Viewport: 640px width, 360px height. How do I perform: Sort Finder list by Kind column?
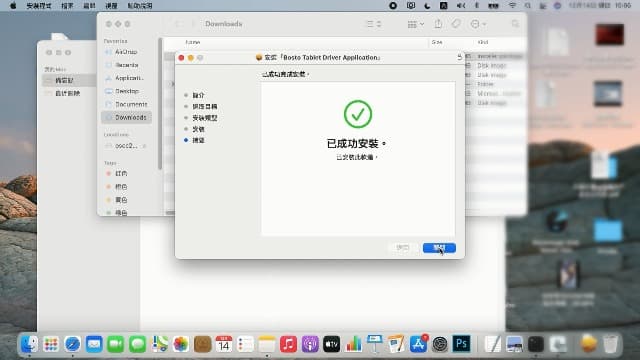[x=483, y=42]
